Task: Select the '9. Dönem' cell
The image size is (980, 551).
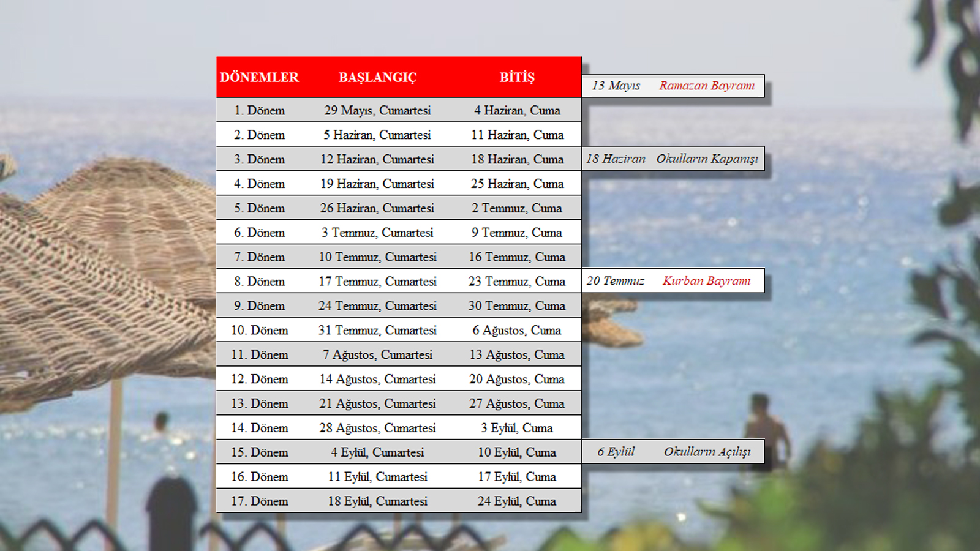Action: (x=260, y=306)
